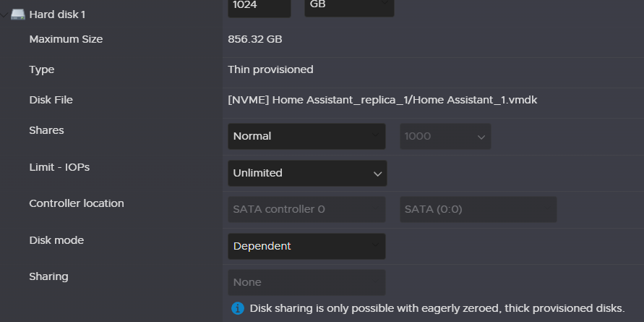644x322 pixels.
Task: Click the hard disk drive icon
Action: (18, 14)
